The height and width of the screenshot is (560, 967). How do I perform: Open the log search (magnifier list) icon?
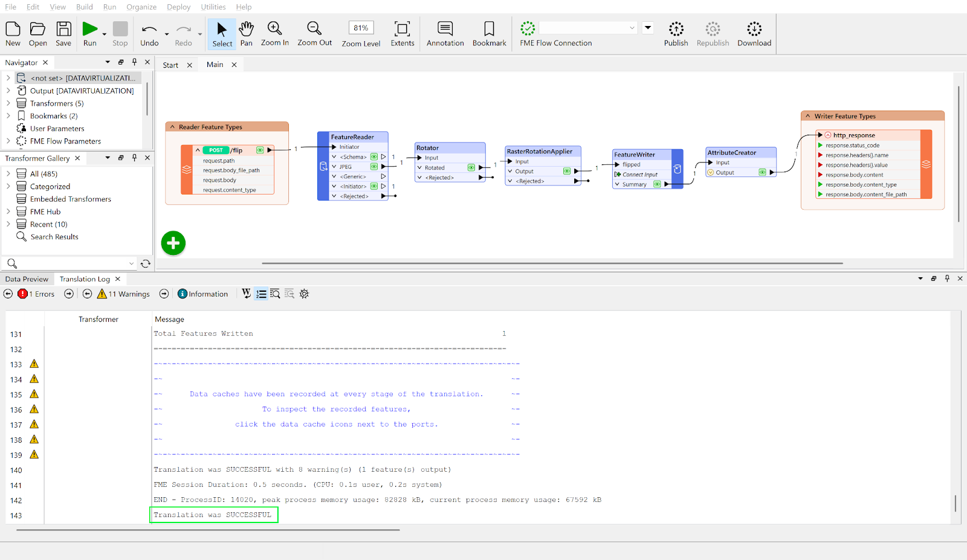coord(275,294)
